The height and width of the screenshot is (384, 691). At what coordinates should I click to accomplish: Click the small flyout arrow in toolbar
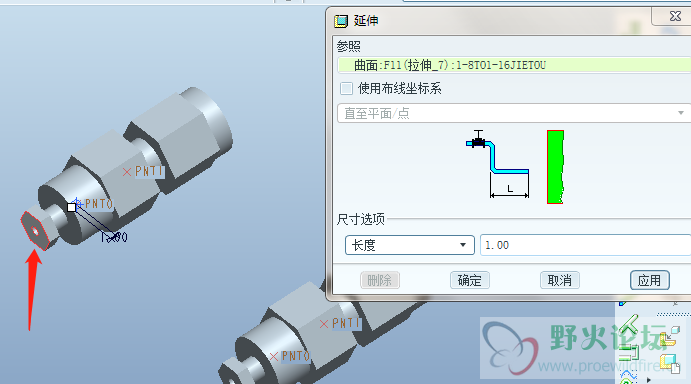click(648, 380)
